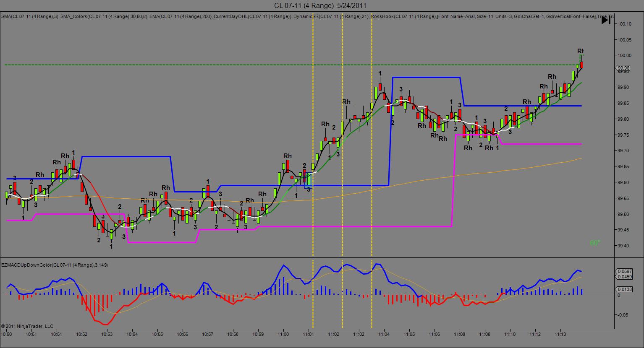
Task: Select the 0.0597 MACD value marker
Action: tap(623, 271)
